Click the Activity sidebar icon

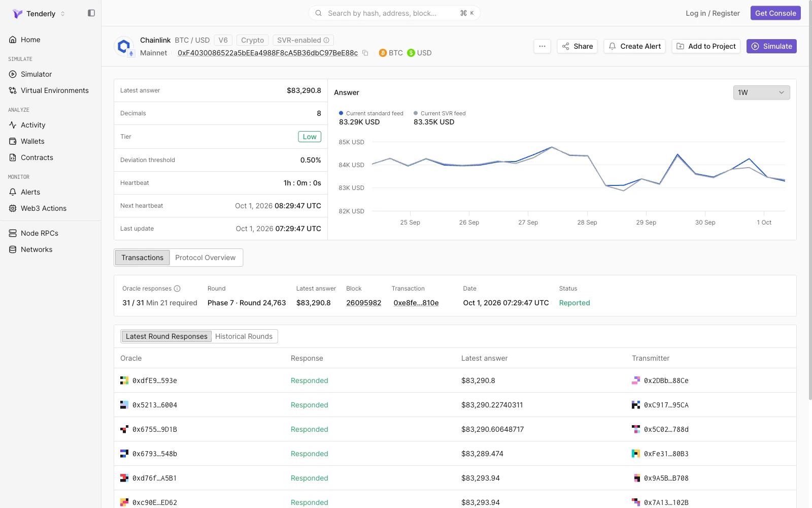coord(13,125)
